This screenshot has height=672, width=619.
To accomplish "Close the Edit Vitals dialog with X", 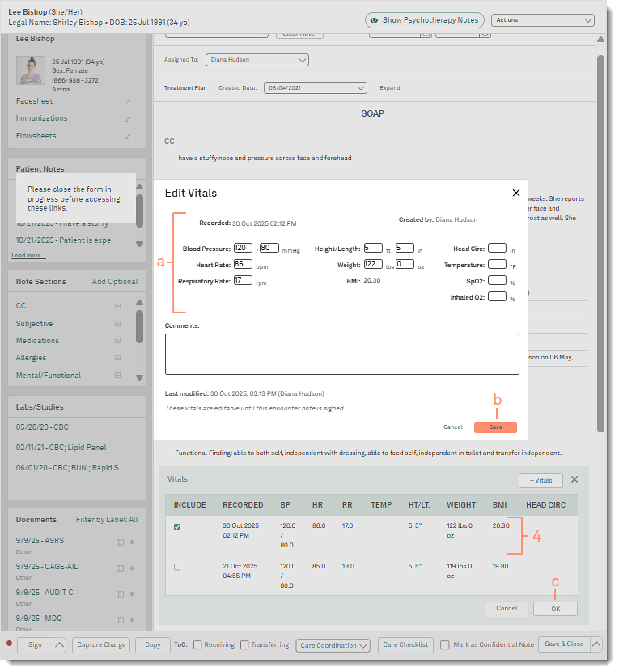I will 516,193.
